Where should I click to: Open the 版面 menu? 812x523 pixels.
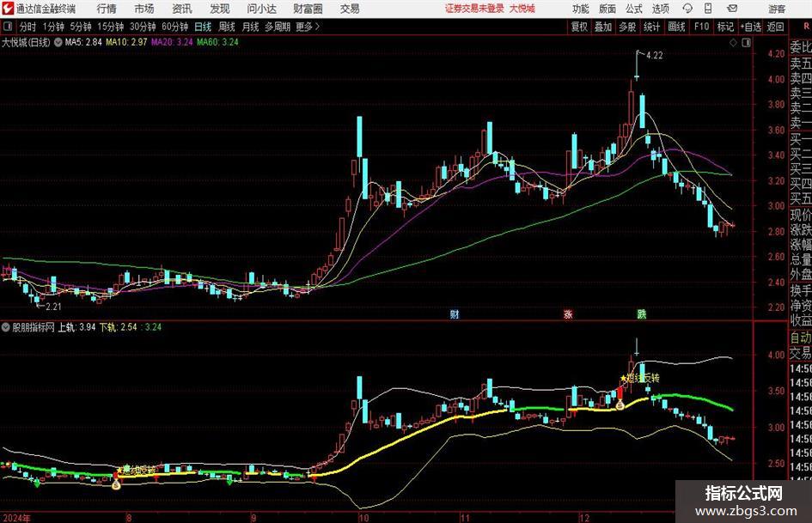(607, 9)
